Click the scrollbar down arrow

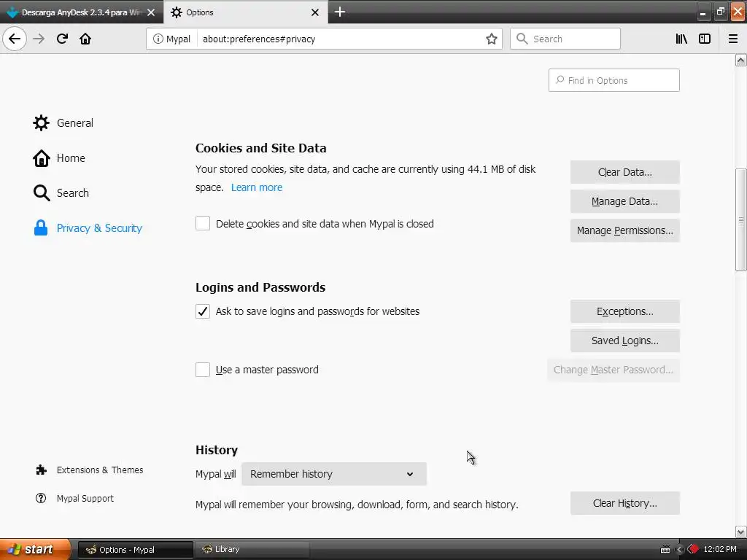[x=740, y=532]
